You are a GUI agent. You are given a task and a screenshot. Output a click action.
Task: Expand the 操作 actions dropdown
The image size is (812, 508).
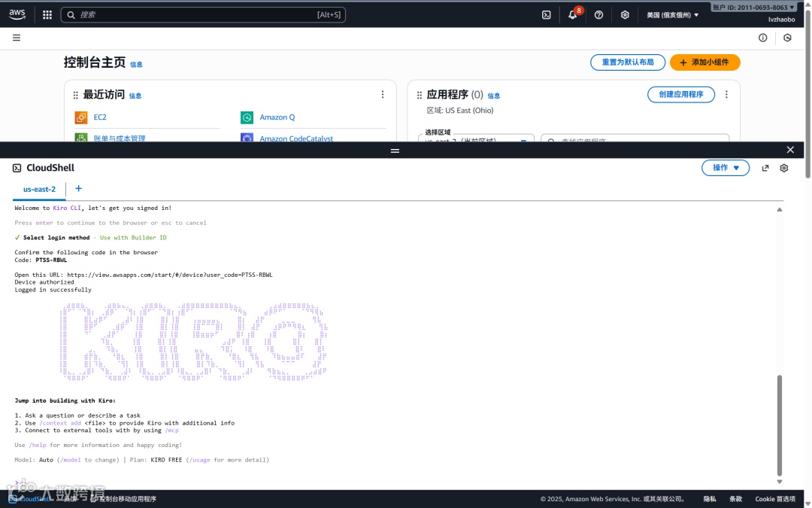726,168
